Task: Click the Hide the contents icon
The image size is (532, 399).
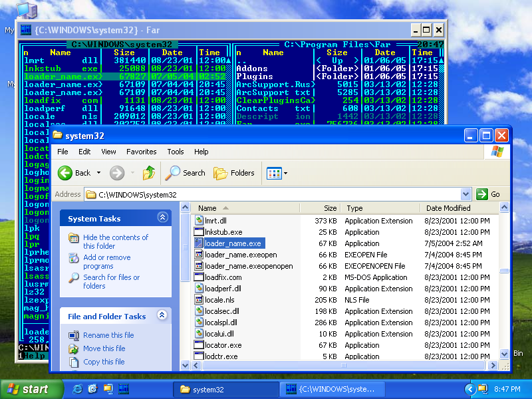Action: (x=74, y=238)
